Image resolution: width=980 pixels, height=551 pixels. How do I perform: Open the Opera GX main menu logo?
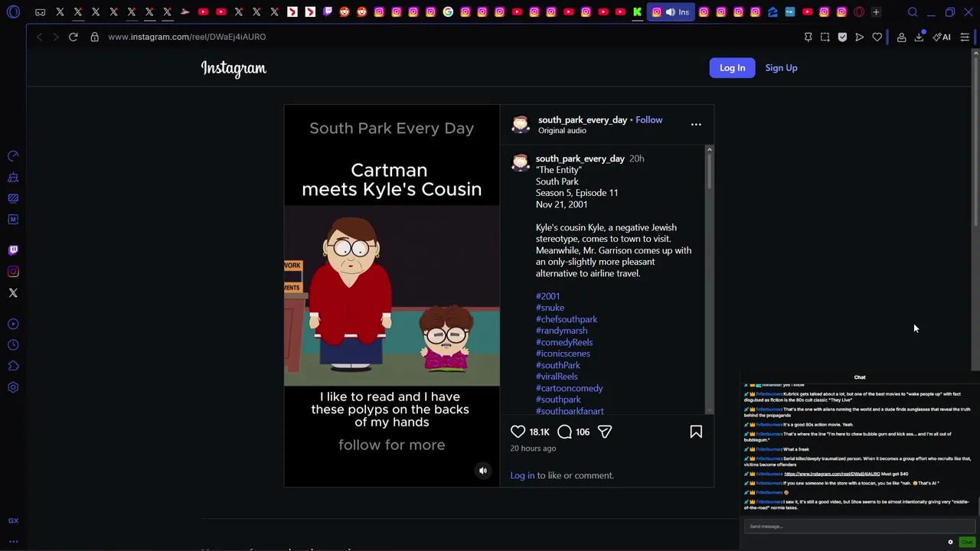tap(13, 12)
